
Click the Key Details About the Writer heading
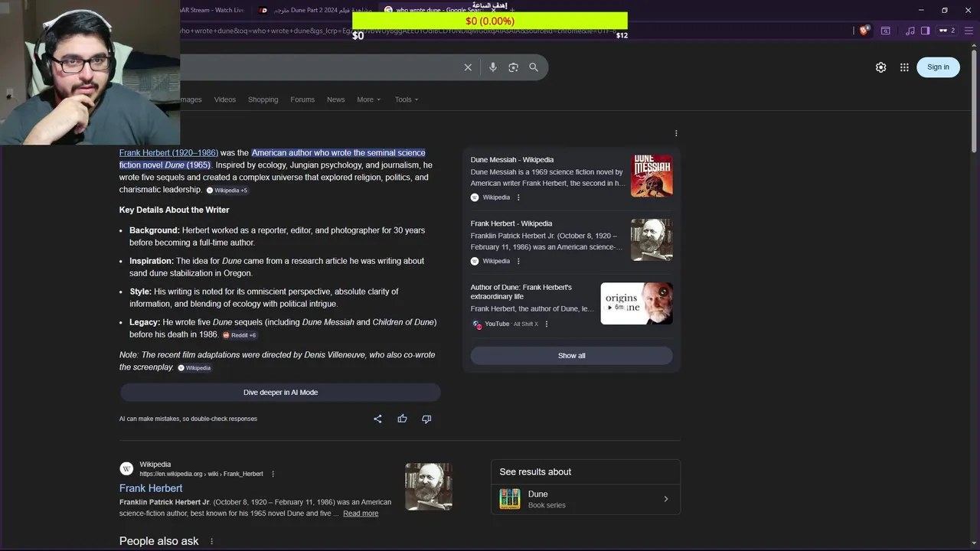175,210
